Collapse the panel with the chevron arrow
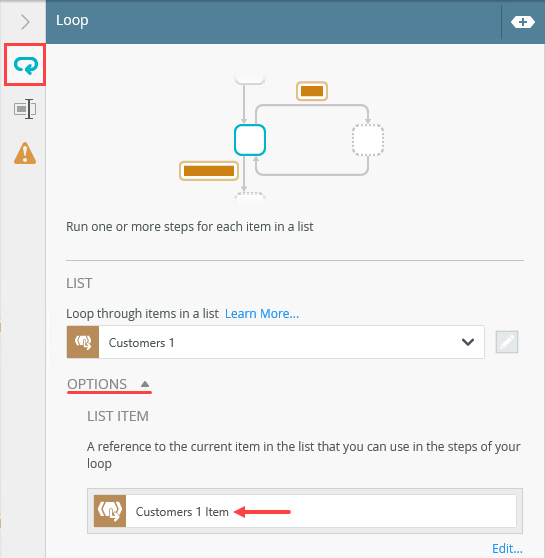The image size is (545, 558). pos(25,22)
